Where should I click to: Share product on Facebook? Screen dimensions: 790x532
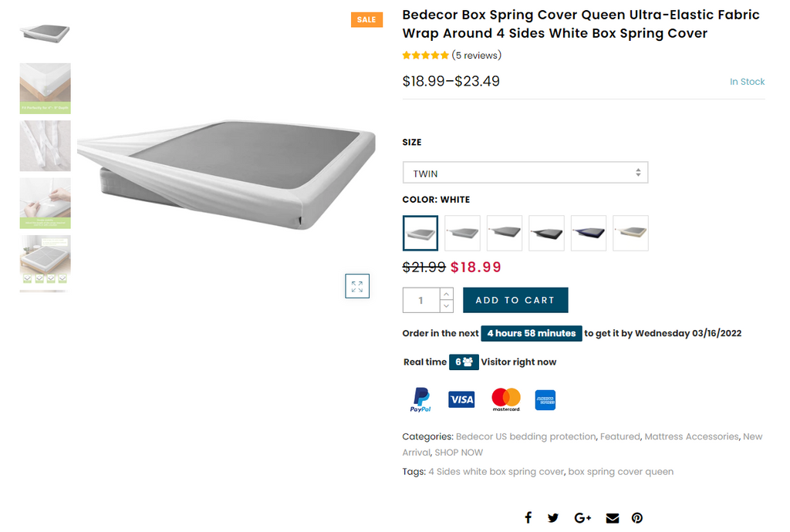(528, 518)
